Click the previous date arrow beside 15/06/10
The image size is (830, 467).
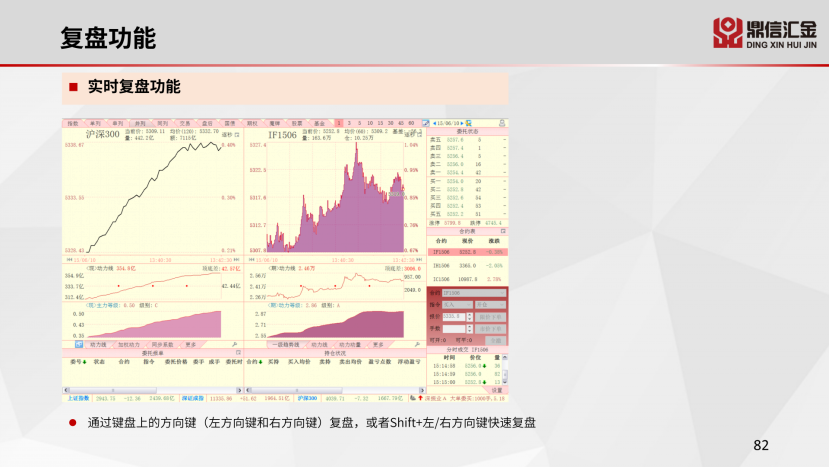[432, 123]
